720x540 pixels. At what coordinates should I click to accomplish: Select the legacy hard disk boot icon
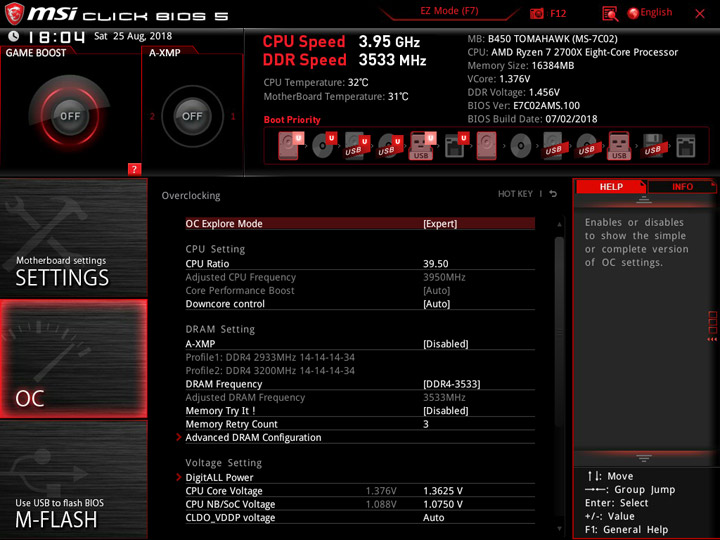tap(487, 146)
